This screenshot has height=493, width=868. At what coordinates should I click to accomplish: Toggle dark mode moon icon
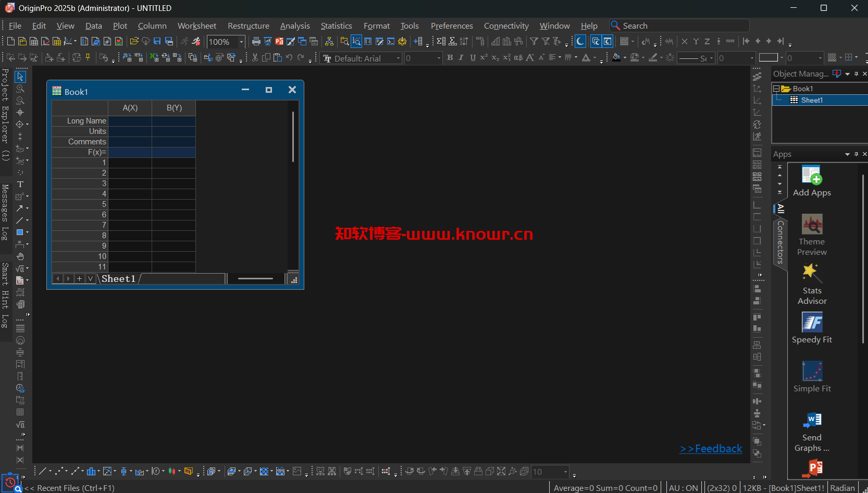click(580, 41)
